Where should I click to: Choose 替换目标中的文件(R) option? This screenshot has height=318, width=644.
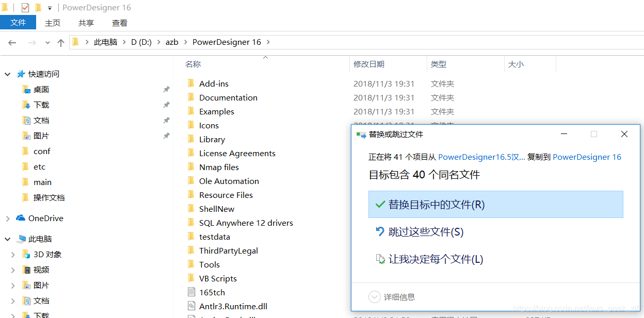pos(496,204)
